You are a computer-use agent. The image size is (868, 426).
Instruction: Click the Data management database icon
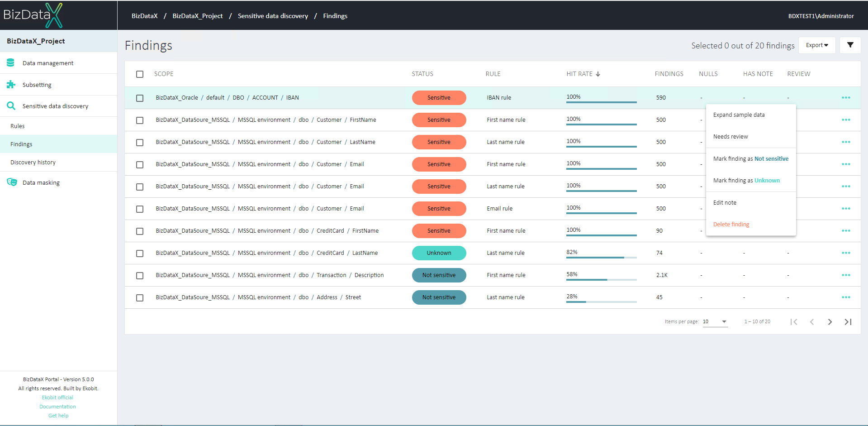(11, 63)
